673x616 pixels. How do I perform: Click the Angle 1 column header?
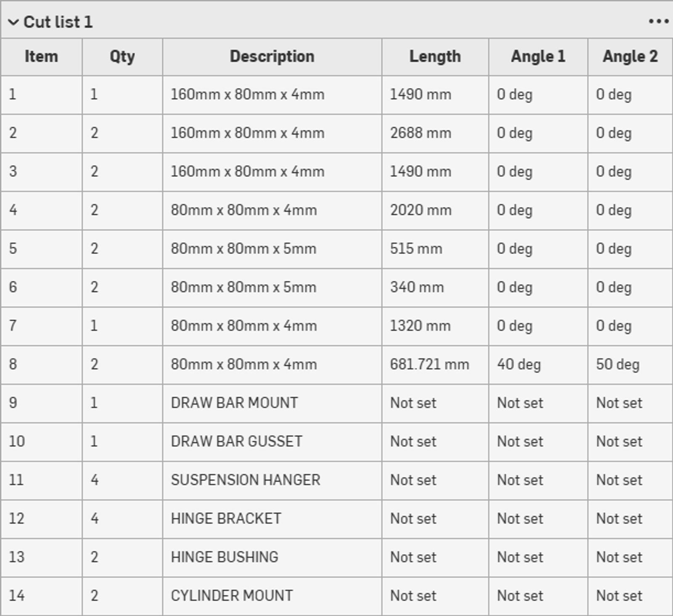(x=537, y=56)
